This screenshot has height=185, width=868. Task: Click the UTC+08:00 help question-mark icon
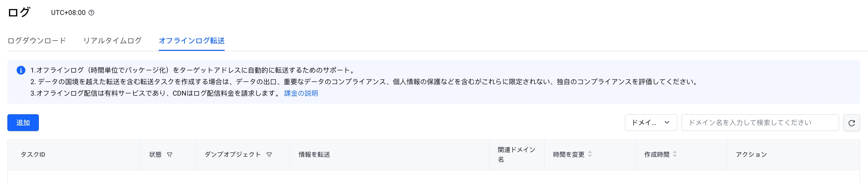(91, 13)
